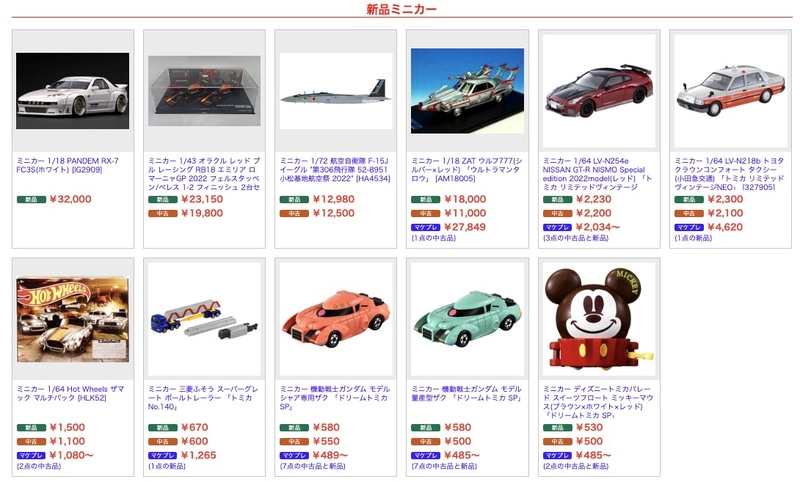800x482 pixels.
Task: Open the green mass-production Zaku car image
Action: (467, 319)
